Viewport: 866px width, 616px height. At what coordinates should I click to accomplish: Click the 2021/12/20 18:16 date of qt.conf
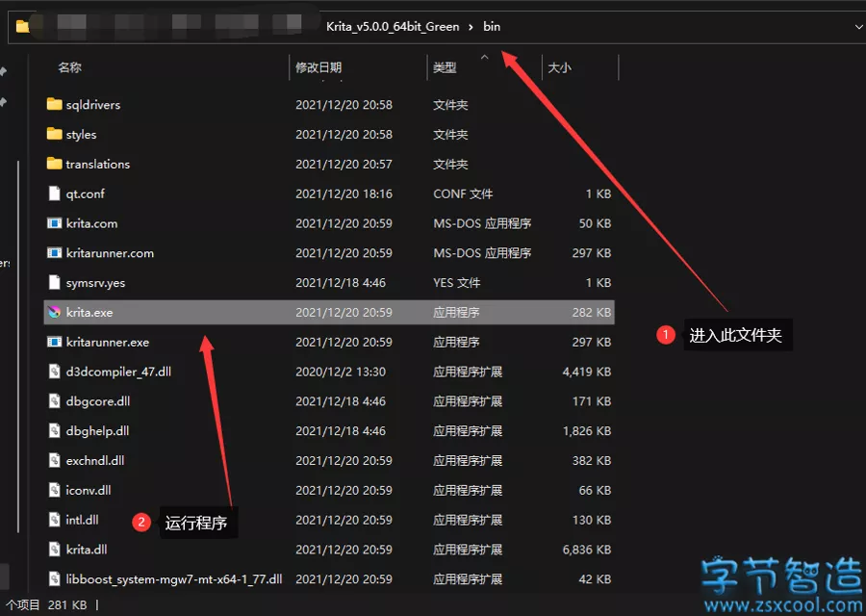(344, 193)
